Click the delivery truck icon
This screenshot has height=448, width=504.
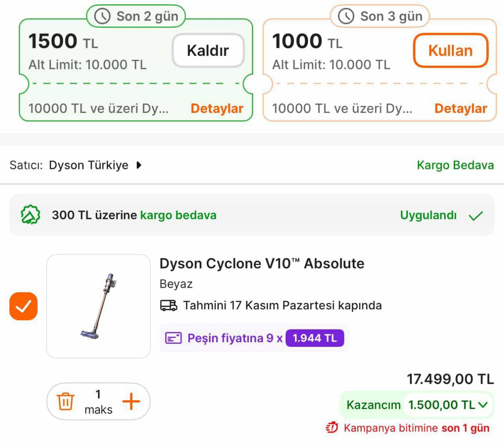click(x=169, y=305)
